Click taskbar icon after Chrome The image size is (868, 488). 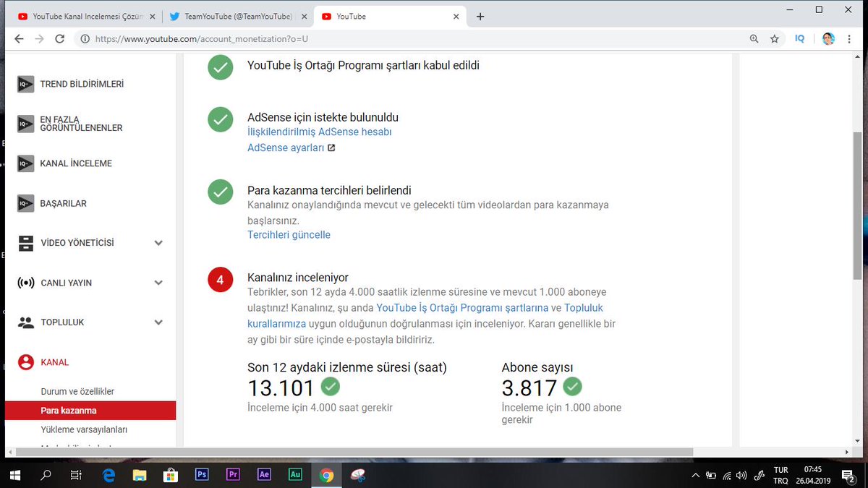pos(359,475)
